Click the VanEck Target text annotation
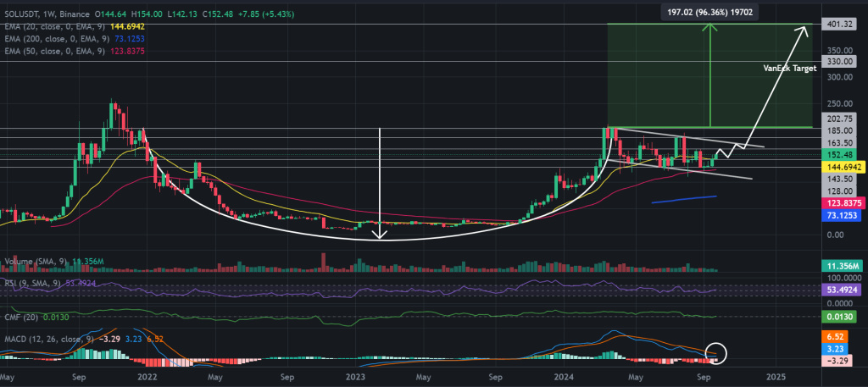Screen dimensions: 868x387 pyautogui.click(x=790, y=69)
